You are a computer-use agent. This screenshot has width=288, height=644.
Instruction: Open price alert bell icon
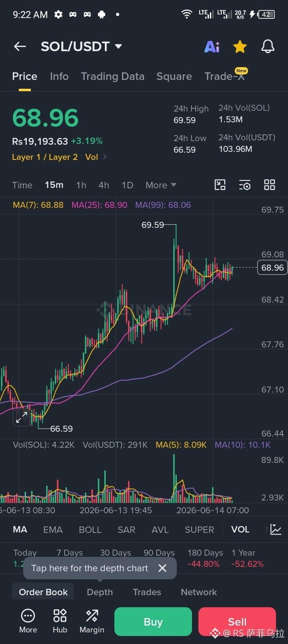click(268, 46)
